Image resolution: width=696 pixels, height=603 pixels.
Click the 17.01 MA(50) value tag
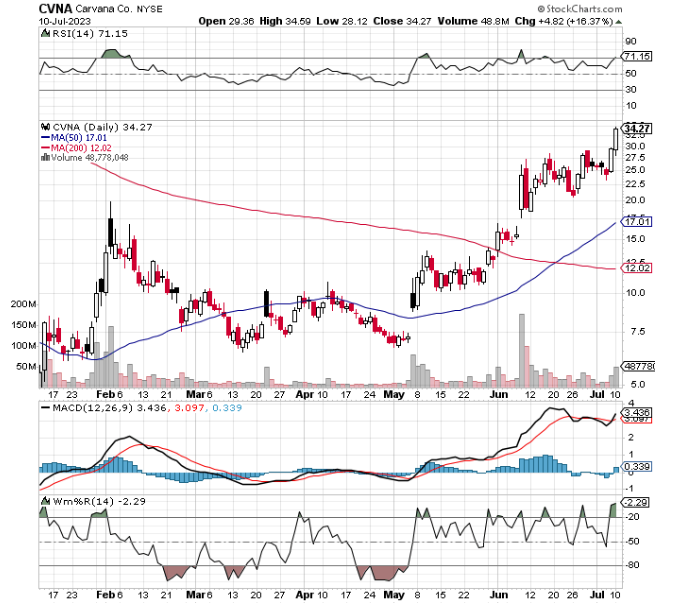636,221
